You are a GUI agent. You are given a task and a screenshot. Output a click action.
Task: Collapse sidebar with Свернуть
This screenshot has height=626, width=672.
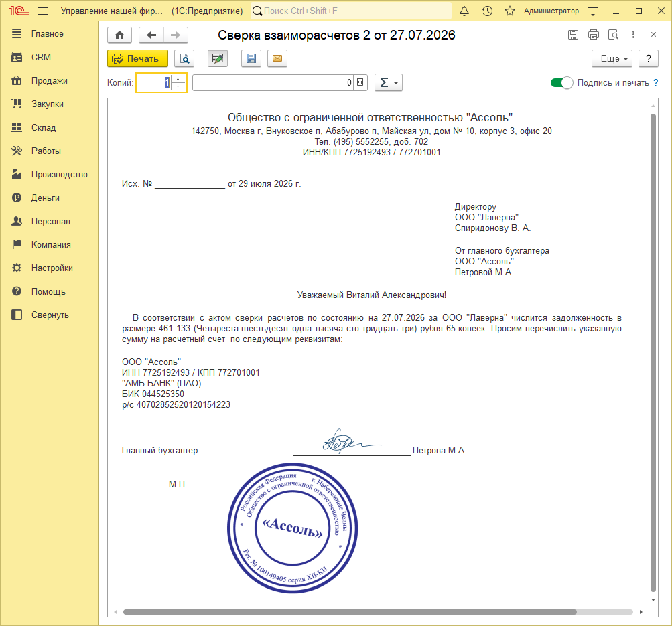click(50, 315)
